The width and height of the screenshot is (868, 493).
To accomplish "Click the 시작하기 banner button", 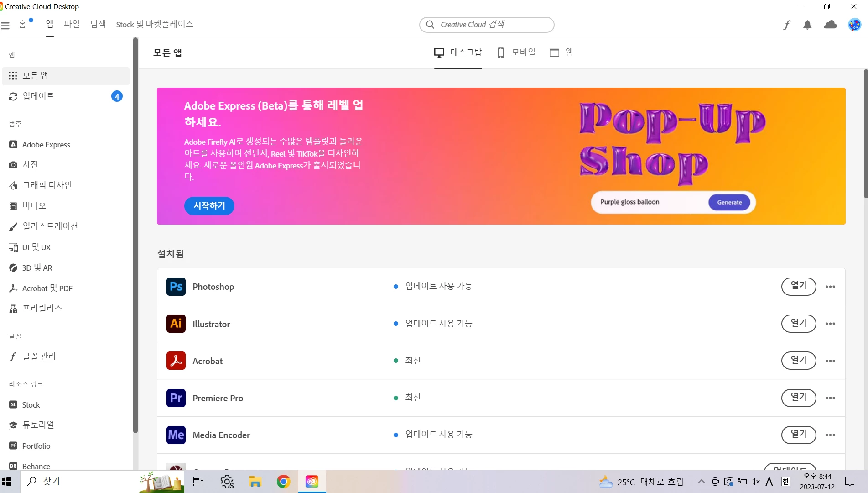I will coord(209,206).
